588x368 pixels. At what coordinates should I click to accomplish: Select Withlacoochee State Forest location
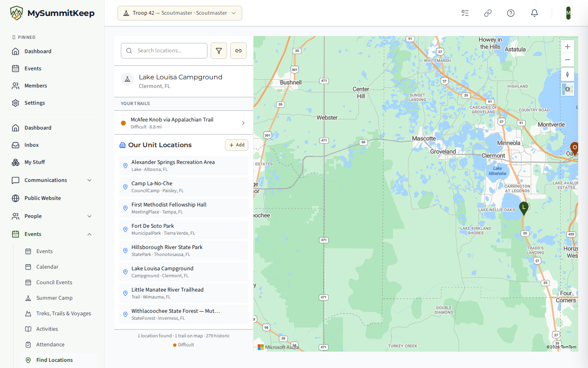point(184,314)
